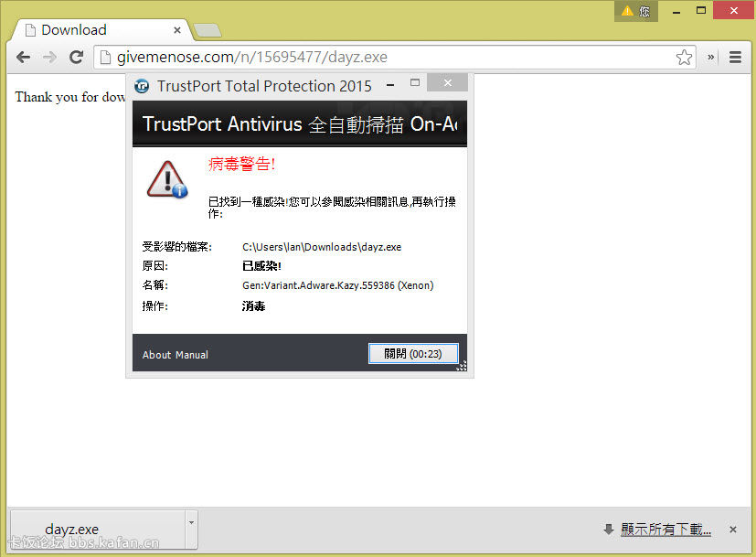
Task: Close the TrustPort dialog with the X
Action: (x=448, y=83)
